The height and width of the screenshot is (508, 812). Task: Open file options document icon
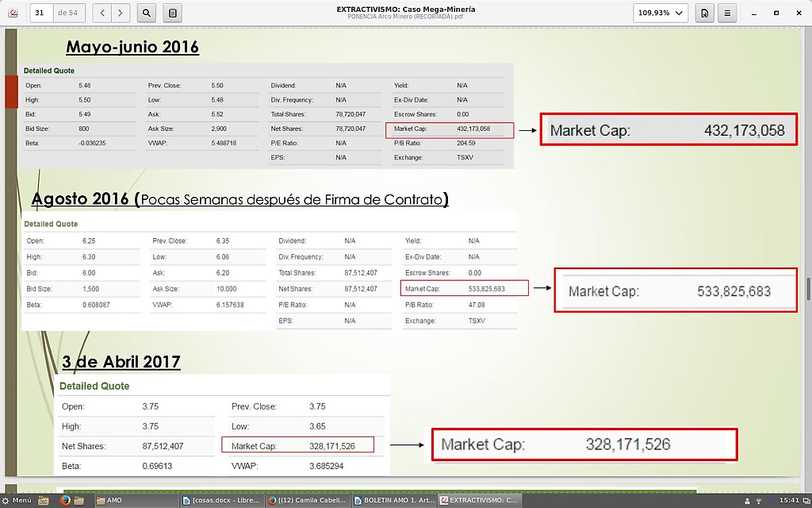point(704,13)
